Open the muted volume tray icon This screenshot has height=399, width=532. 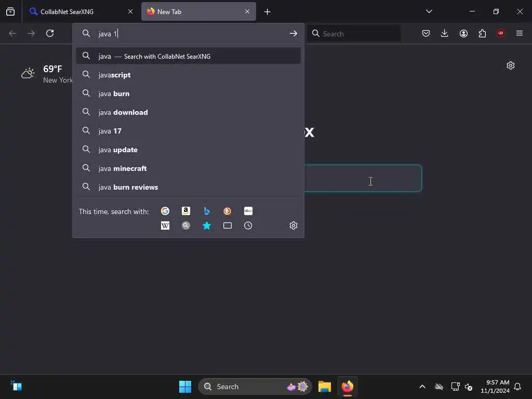469,387
